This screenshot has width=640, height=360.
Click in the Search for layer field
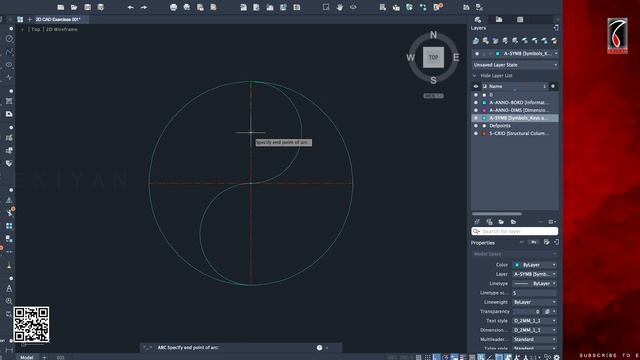pos(515,231)
